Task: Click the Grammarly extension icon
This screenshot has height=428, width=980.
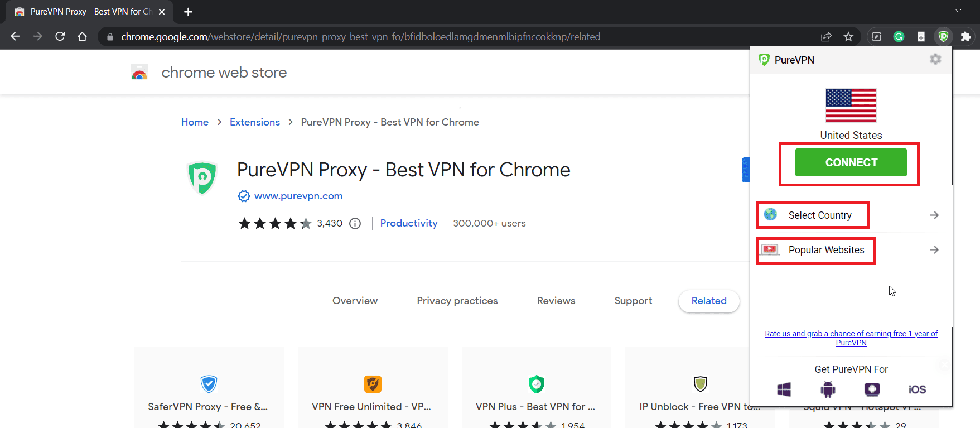Action: pyautogui.click(x=899, y=37)
